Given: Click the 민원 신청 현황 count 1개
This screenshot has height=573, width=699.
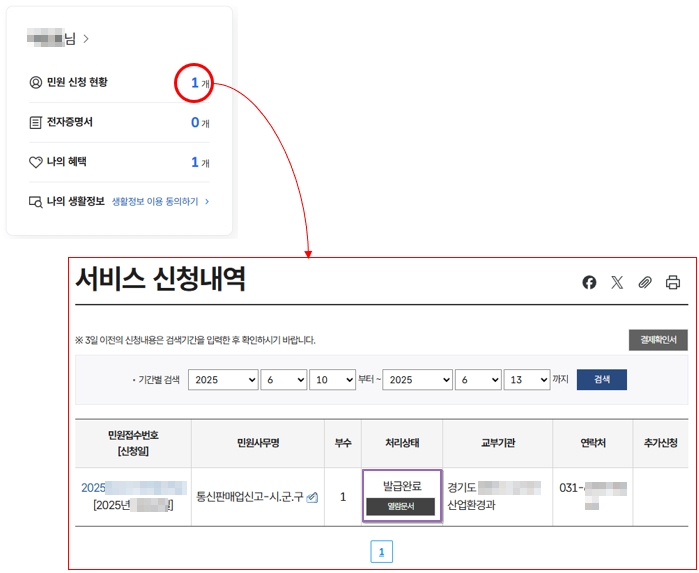Looking at the screenshot, I should 200,83.
